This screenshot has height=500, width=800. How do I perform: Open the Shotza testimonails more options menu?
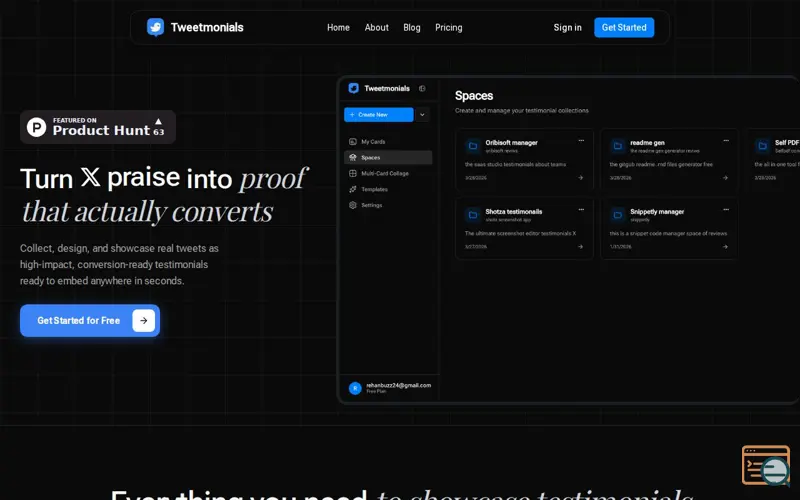581,209
